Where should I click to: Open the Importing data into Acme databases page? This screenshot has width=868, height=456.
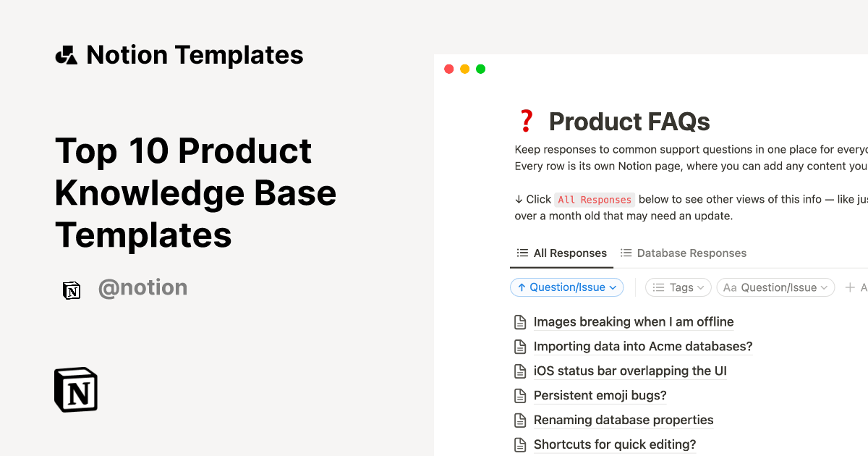[x=643, y=346]
